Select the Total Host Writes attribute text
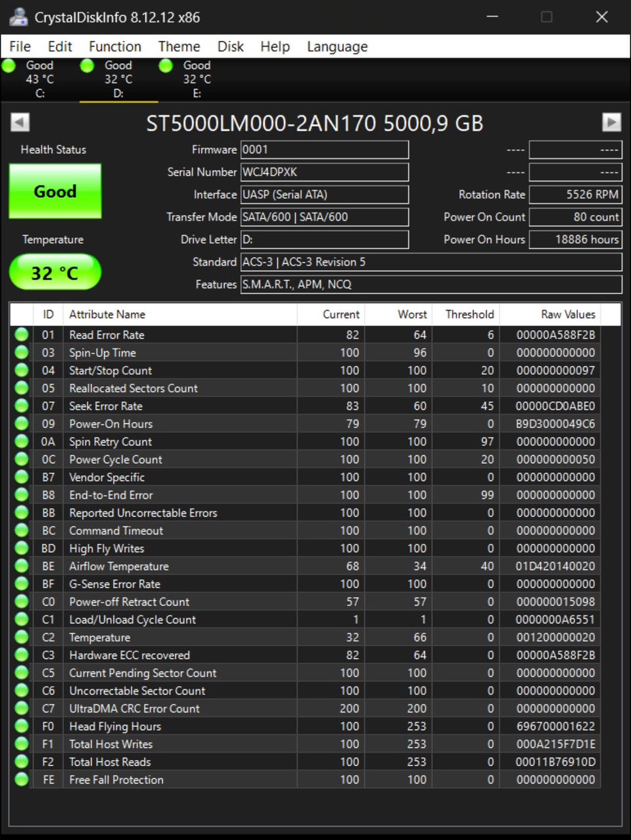 [111, 744]
